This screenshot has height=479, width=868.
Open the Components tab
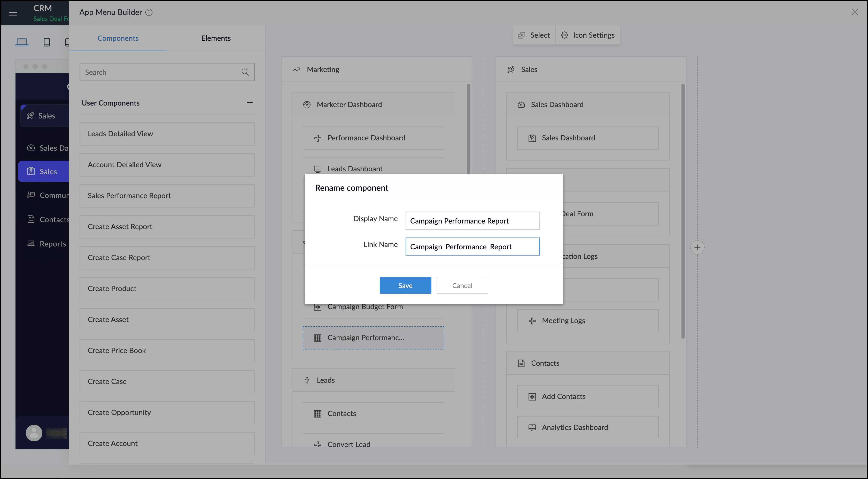point(118,38)
